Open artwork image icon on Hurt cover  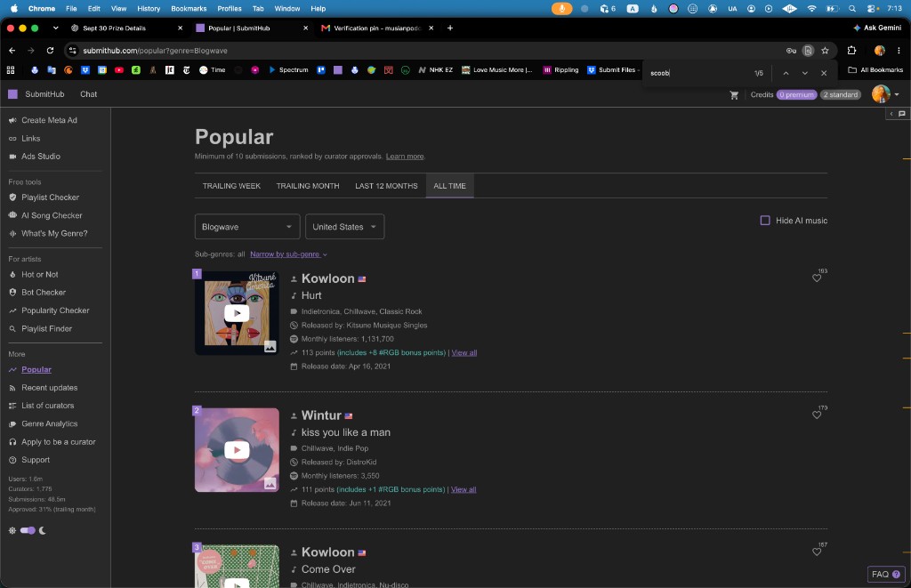point(270,346)
